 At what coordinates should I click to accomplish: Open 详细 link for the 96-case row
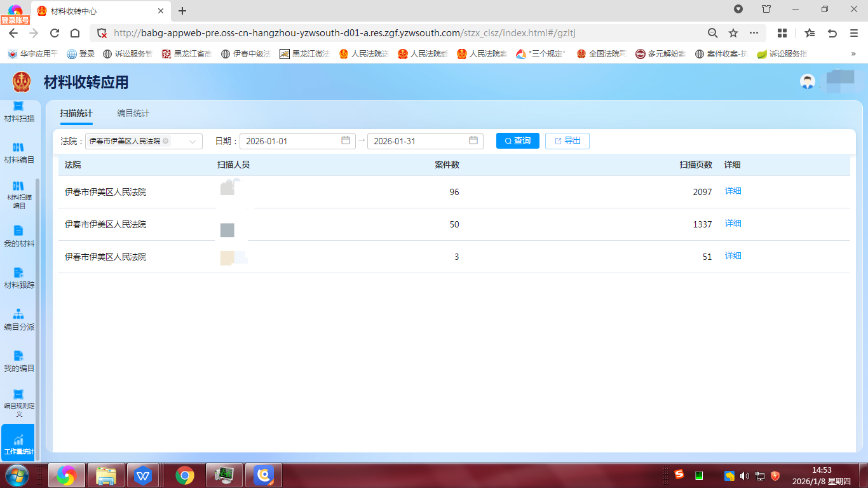pos(733,191)
